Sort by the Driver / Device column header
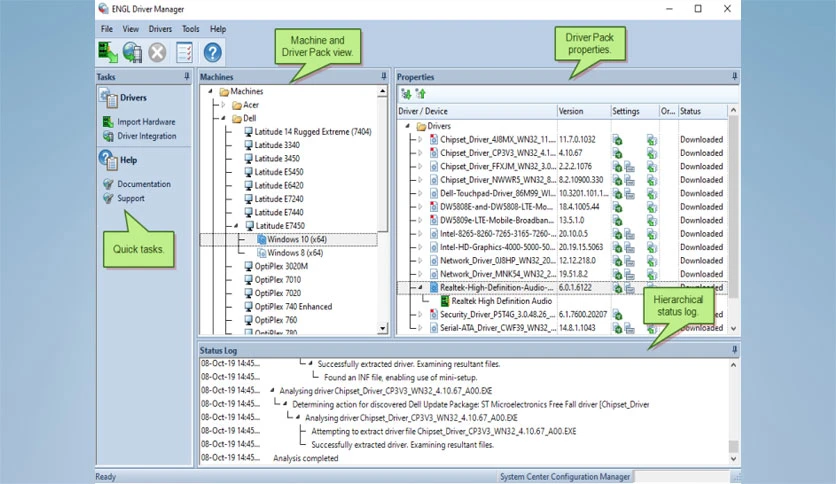Screen dimensions: 836x484 (x=477, y=111)
